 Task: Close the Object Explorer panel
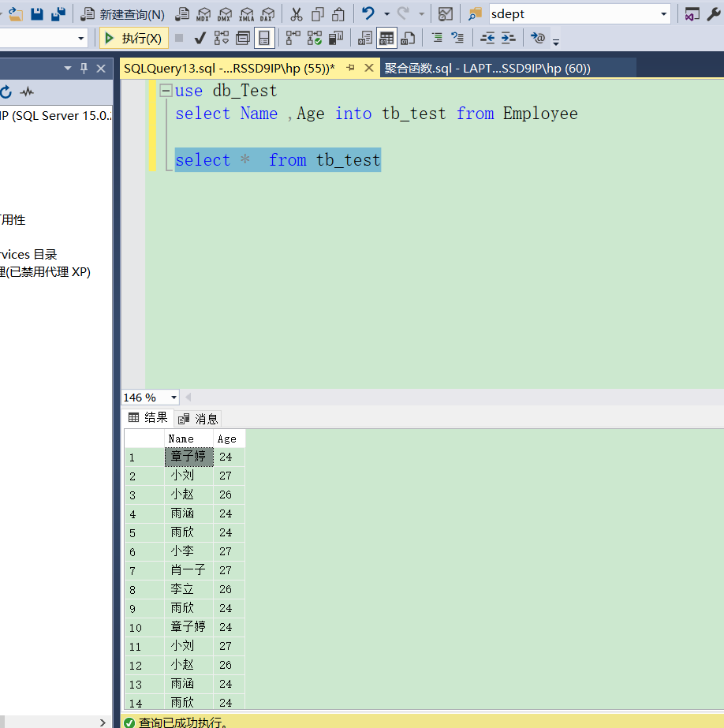click(101, 69)
